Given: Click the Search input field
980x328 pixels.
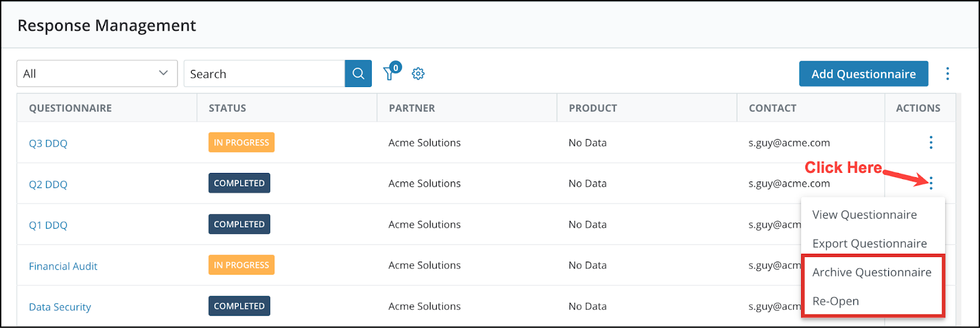Looking at the screenshot, I should click(265, 74).
